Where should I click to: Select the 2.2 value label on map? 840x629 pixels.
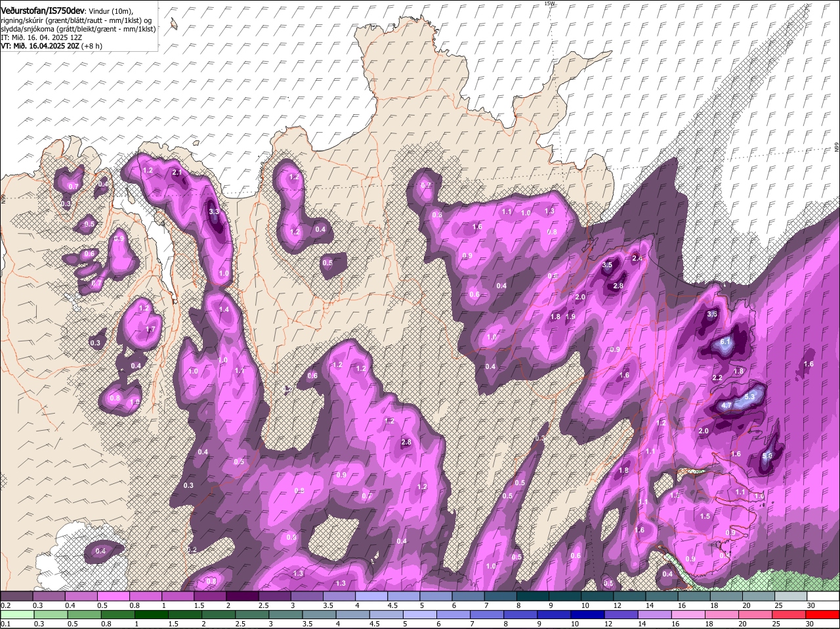tap(717, 378)
